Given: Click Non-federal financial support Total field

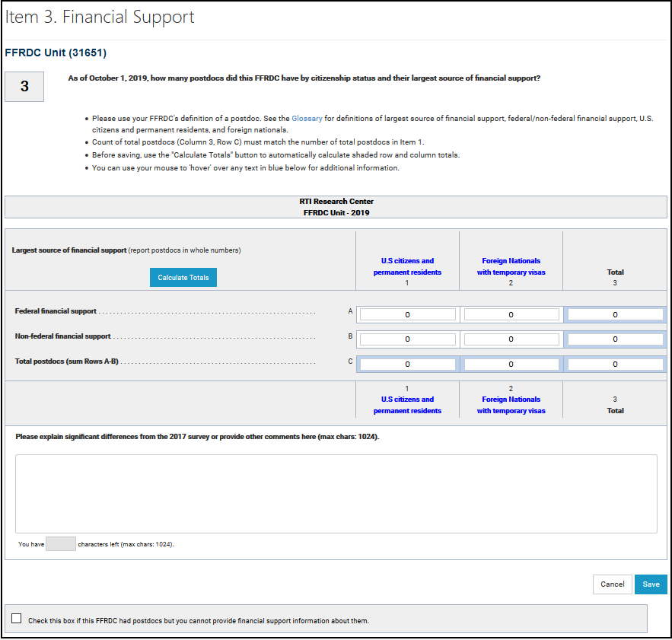Looking at the screenshot, I should click(x=615, y=339).
